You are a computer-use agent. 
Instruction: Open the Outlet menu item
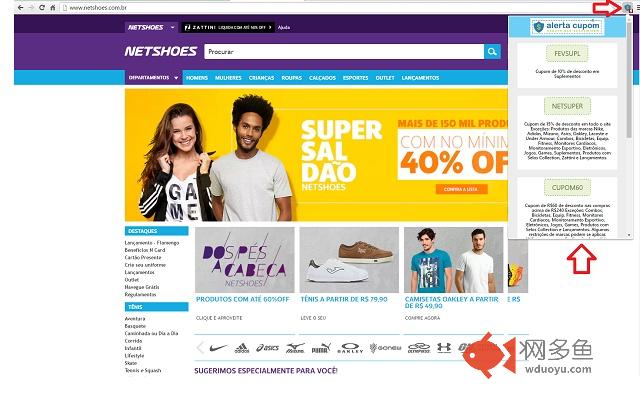pyautogui.click(x=385, y=78)
